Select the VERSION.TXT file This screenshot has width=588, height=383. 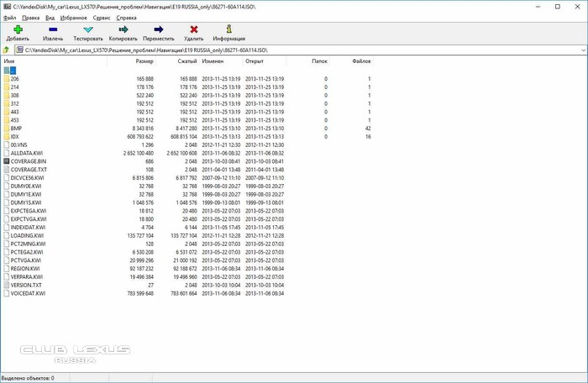[x=27, y=285]
